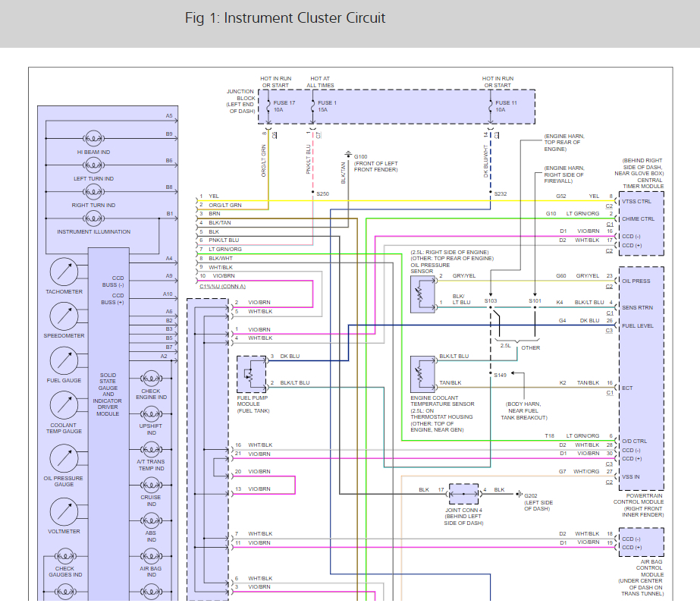Click the Fuse 17 10A label
700x616 pixels.
coord(284,106)
